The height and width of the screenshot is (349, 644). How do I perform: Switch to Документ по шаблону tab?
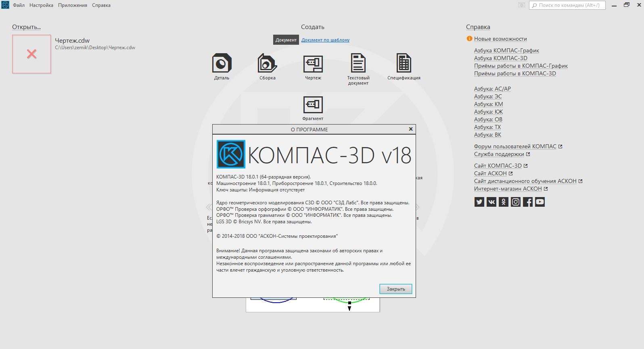(325, 40)
